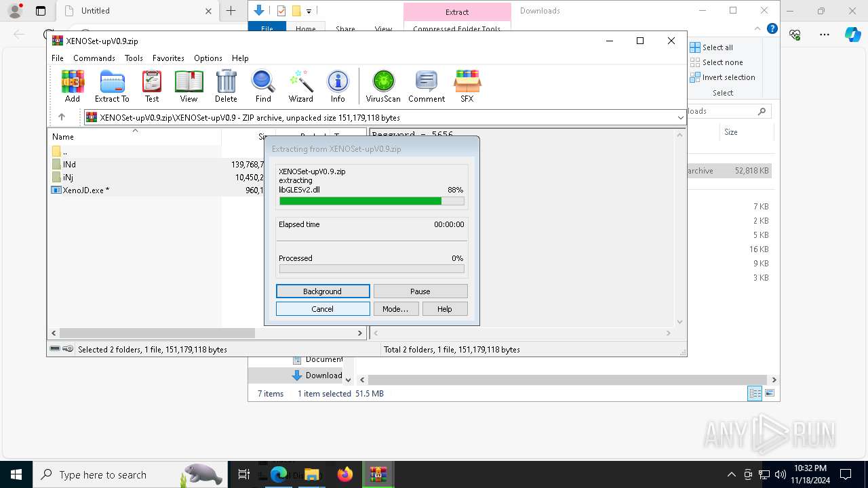Pause the extraction
Image resolution: width=868 pixels, height=488 pixels.
420,291
